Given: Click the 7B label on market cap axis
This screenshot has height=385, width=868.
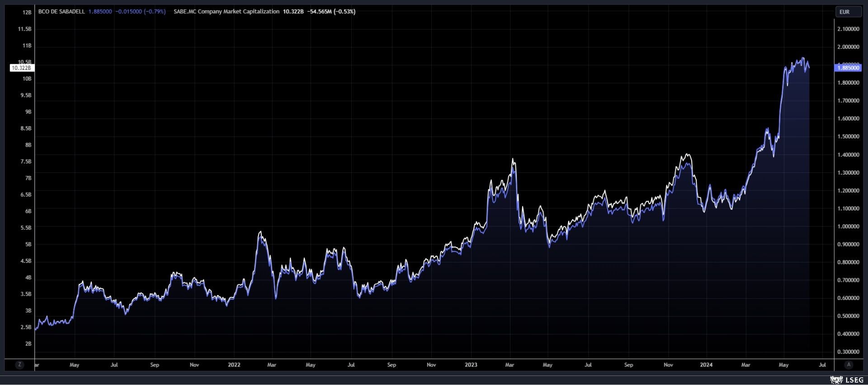Looking at the screenshot, I should tap(28, 178).
